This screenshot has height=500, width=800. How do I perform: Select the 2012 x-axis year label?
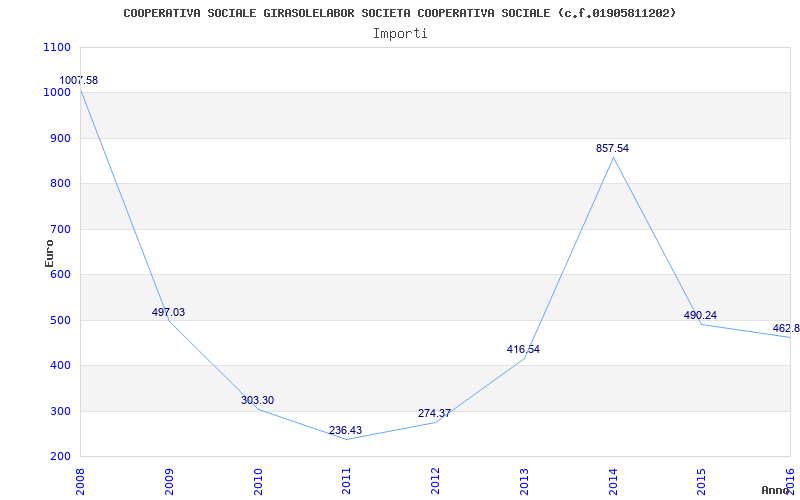coord(435,481)
